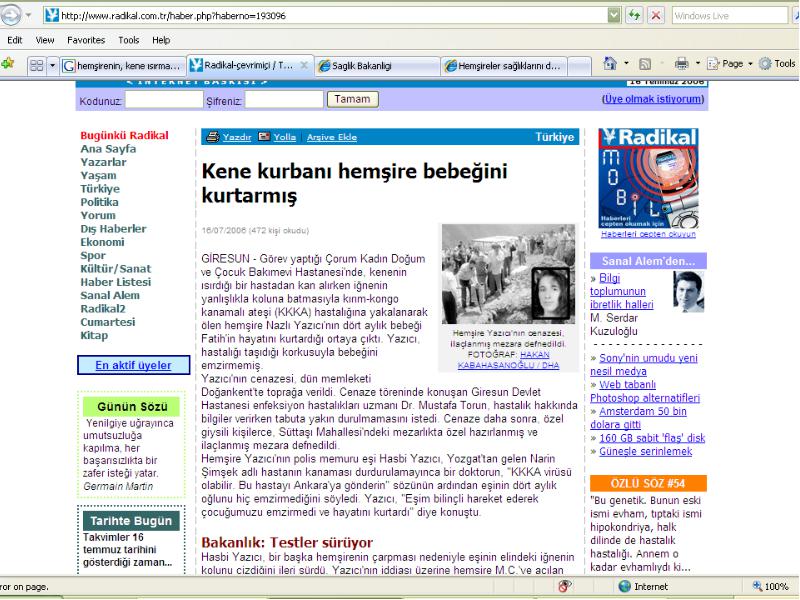Switch to the 'hemşirenin, kene ısırma...' tab
Screen dimensions: 800x600
[123, 65]
